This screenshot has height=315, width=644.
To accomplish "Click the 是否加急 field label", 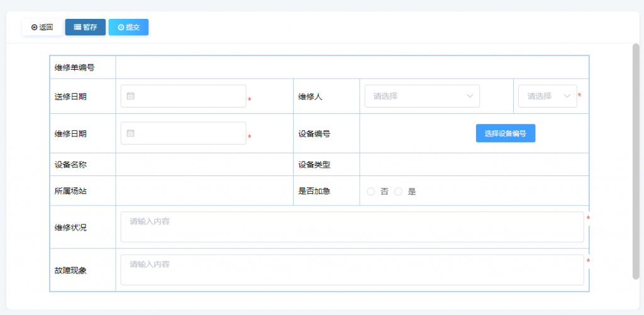I will point(314,191).
